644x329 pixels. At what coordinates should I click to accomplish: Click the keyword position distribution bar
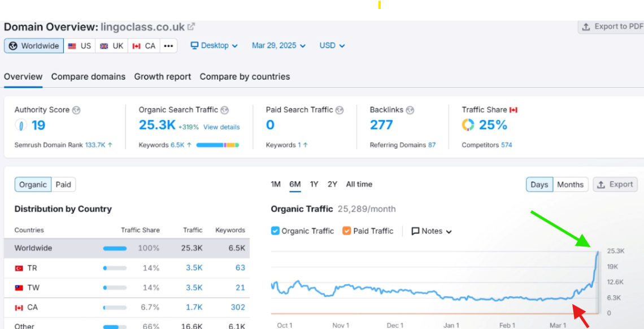(217, 145)
